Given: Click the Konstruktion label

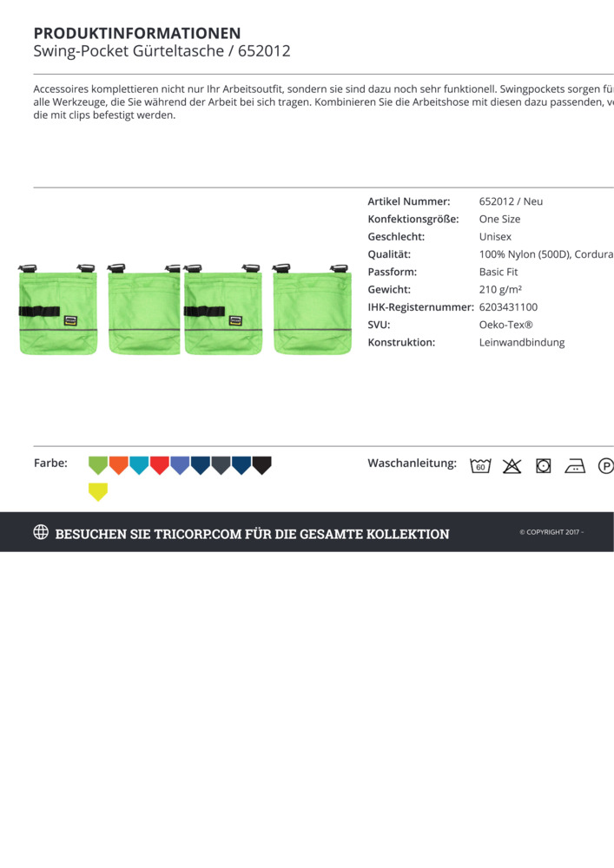Looking at the screenshot, I should coord(401,343).
